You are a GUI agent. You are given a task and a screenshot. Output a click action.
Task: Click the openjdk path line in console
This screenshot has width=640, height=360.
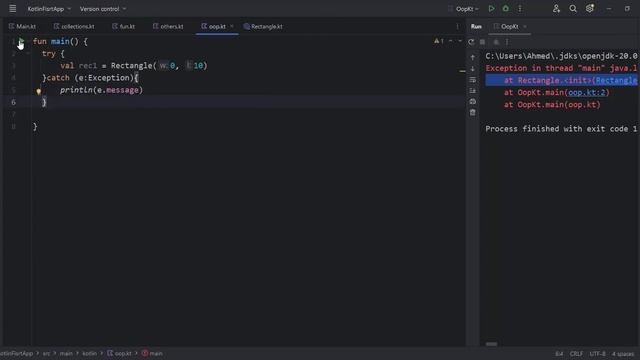[x=561, y=56]
